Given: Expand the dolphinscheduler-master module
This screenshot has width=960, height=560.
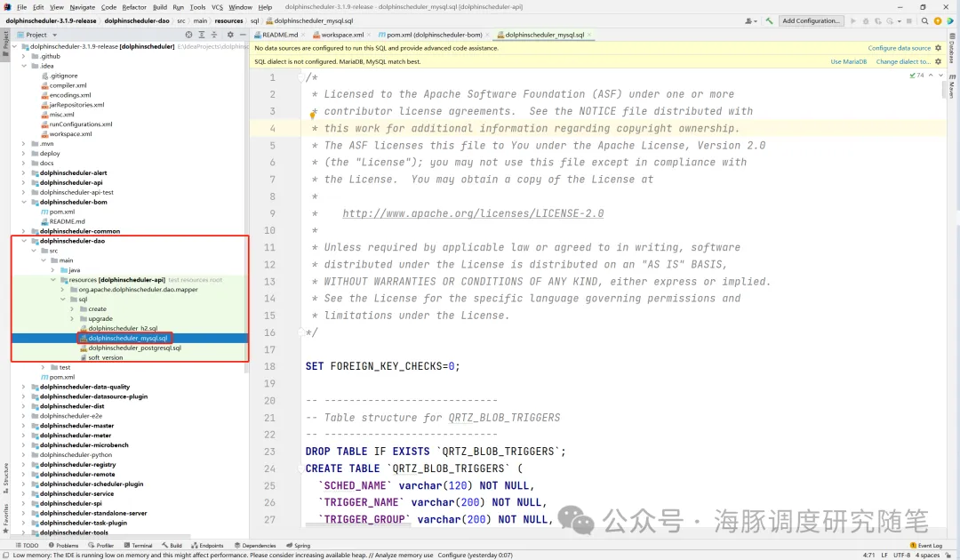Looking at the screenshot, I should click(24, 426).
